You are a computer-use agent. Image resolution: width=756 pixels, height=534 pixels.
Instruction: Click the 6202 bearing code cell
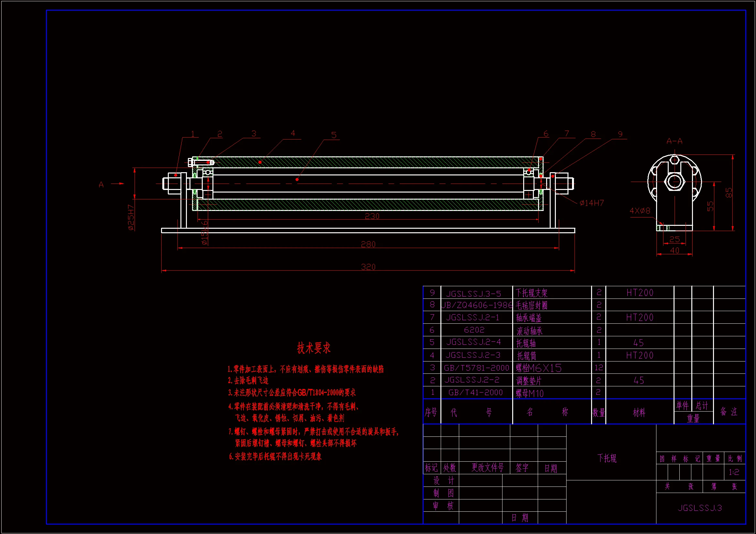click(474, 330)
